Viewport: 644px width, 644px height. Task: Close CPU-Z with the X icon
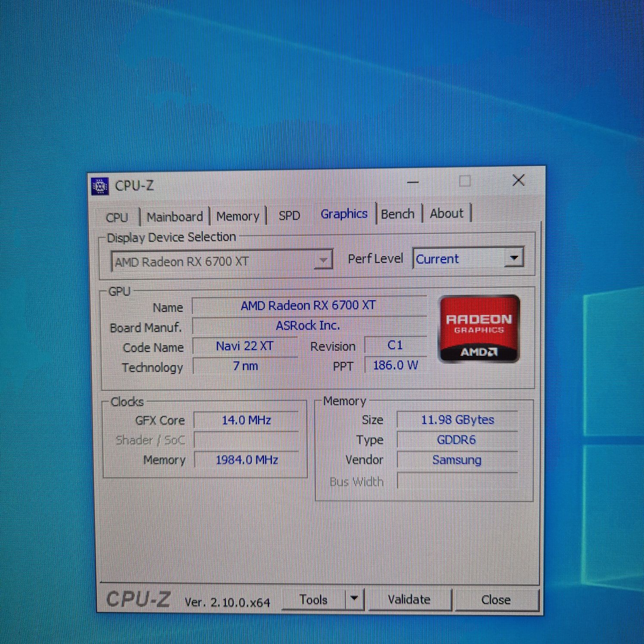pos(518,180)
